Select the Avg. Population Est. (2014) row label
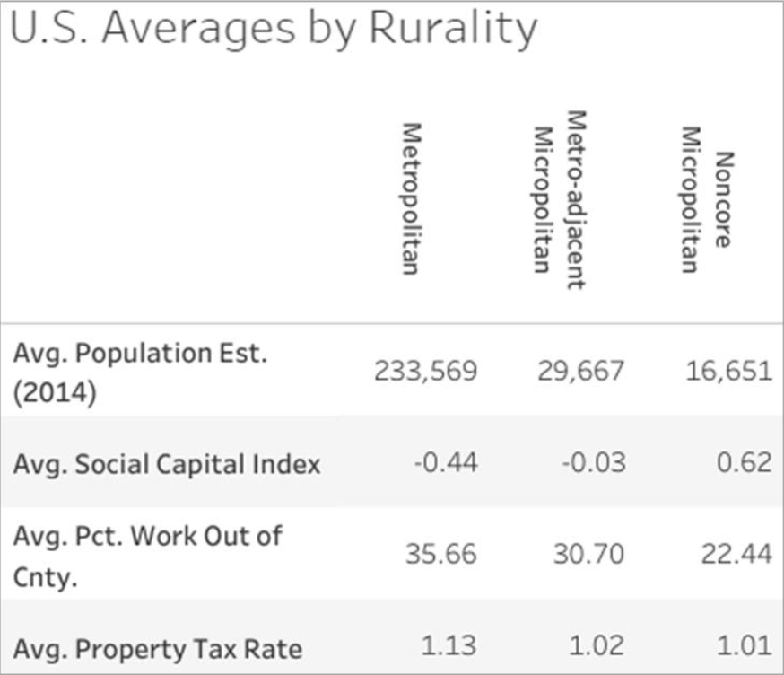The width and height of the screenshot is (784, 675). click(x=140, y=372)
